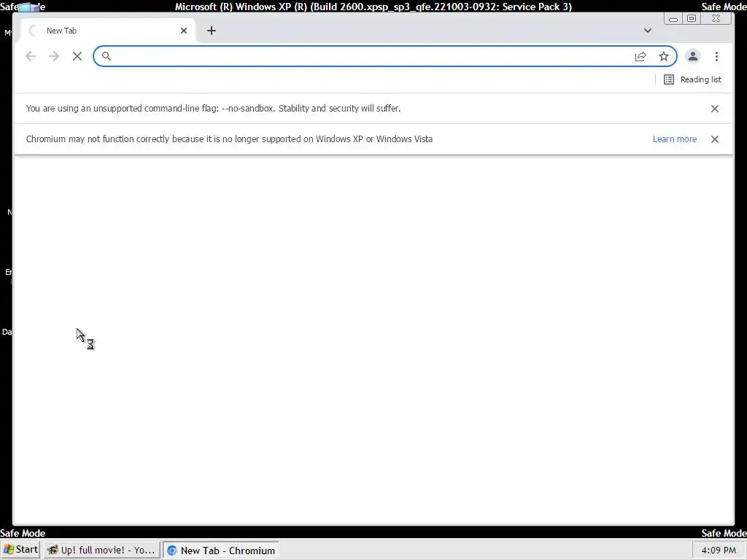Open the Reading list
Image resolution: width=747 pixels, height=560 pixels.
693,79
